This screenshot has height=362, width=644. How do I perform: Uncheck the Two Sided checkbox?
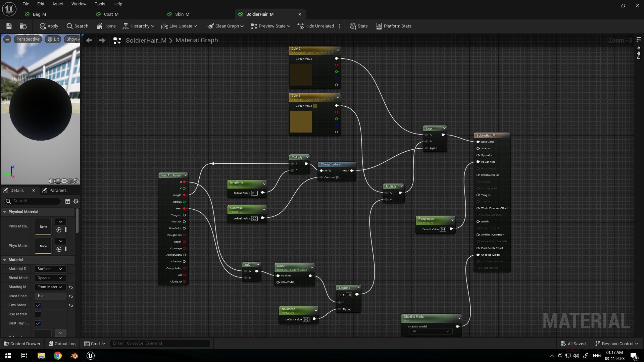coord(38,305)
